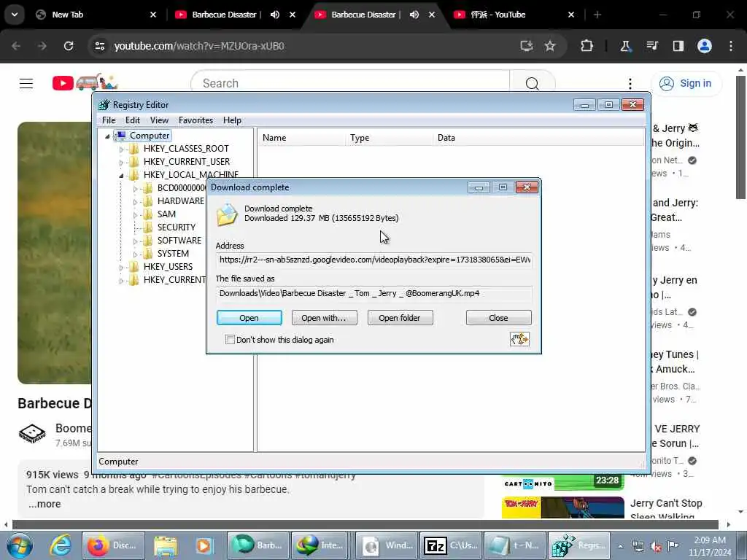
Task: Open Registry Editor Edit menu
Action: click(133, 120)
